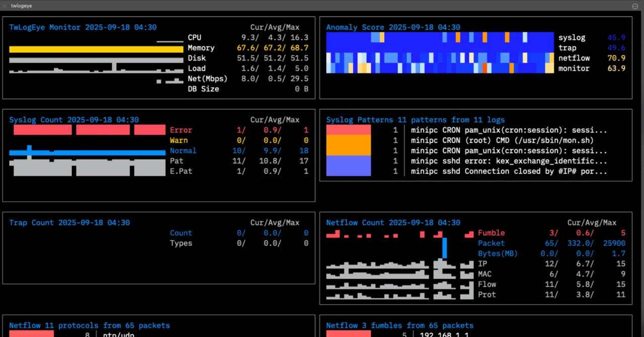Click the yellow Memory usage bar
The image size is (644, 337).
tap(96, 49)
